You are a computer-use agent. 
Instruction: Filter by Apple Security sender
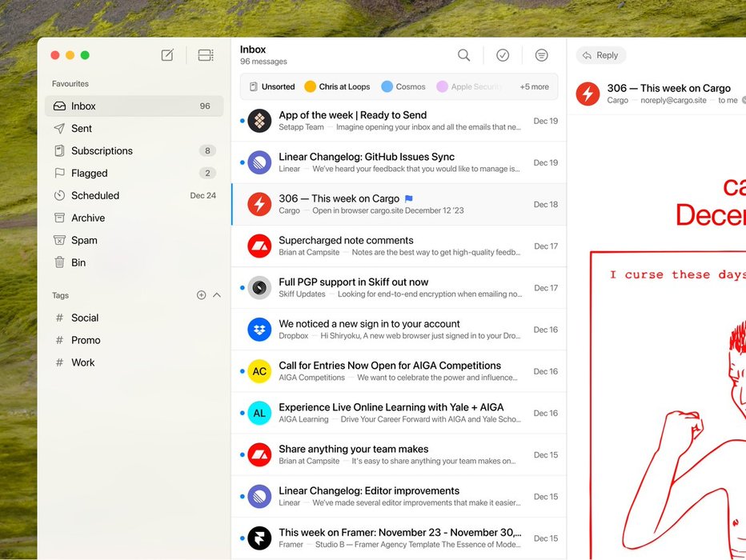(x=469, y=86)
